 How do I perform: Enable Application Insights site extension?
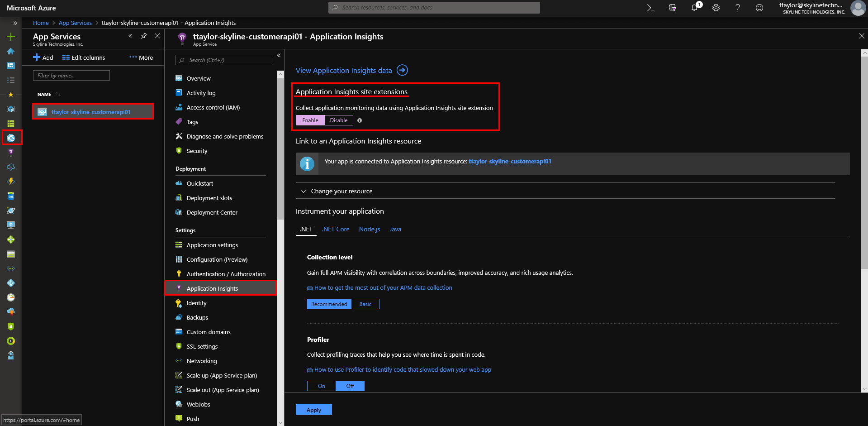point(310,120)
